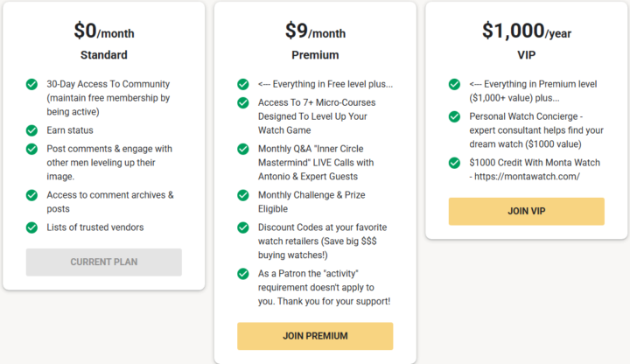Click checkmark beside Personal Watch Concierge
Screen dimensions: 630x364
pos(454,116)
